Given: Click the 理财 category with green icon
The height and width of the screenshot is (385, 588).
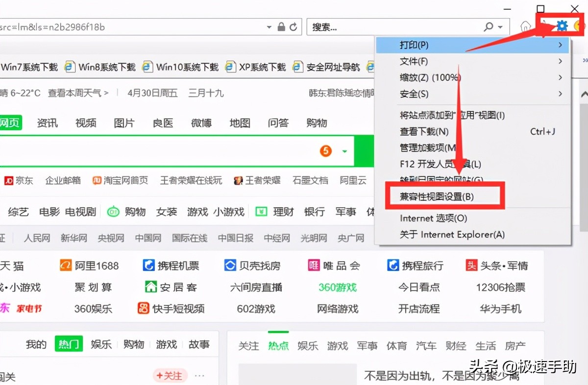Looking at the screenshot, I should [275, 212].
